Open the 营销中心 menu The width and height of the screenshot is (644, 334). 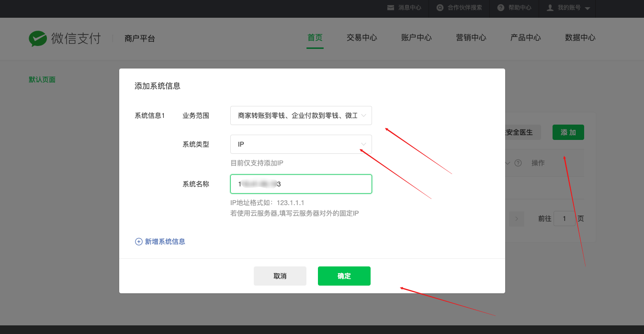pyautogui.click(x=471, y=38)
